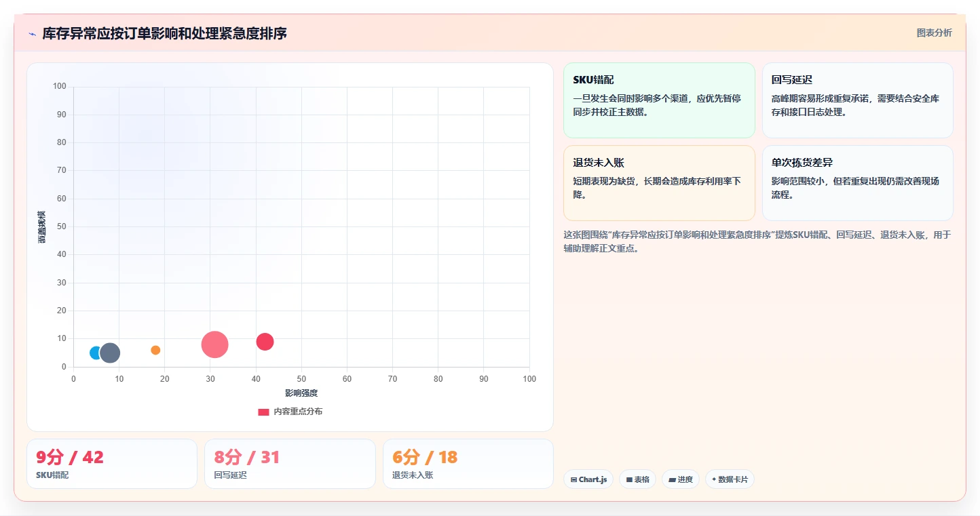This screenshot has height=516, width=980.
Task: Click the 6分 / 18 stat card
Action: tap(468, 464)
